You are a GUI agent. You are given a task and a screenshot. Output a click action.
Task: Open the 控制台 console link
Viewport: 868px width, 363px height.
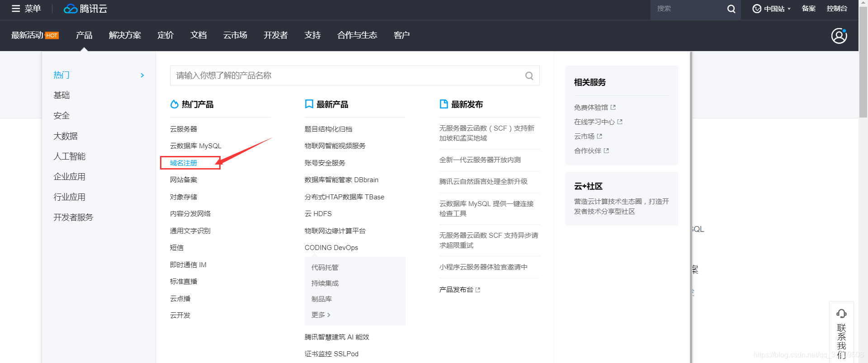tap(837, 9)
